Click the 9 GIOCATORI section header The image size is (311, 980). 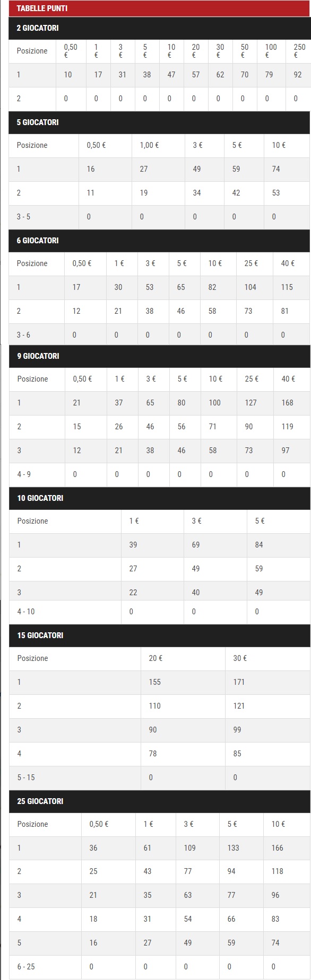tap(159, 356)
